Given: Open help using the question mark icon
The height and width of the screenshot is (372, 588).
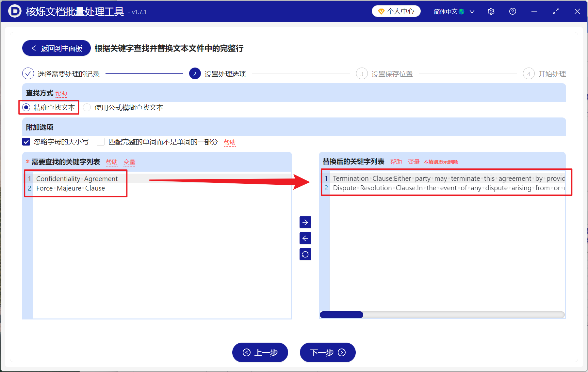Looking at the screenshot, I should pyautogui.click(x=513, y=11).
